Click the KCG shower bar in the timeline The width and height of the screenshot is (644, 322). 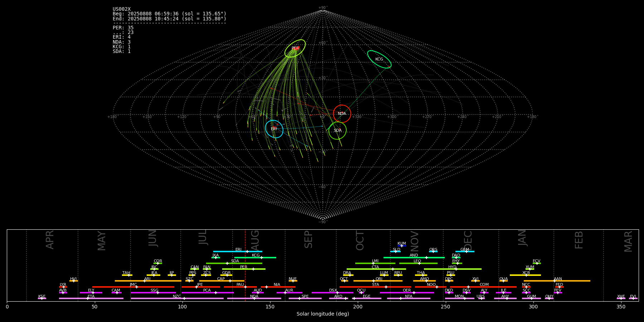click(255, 258)
